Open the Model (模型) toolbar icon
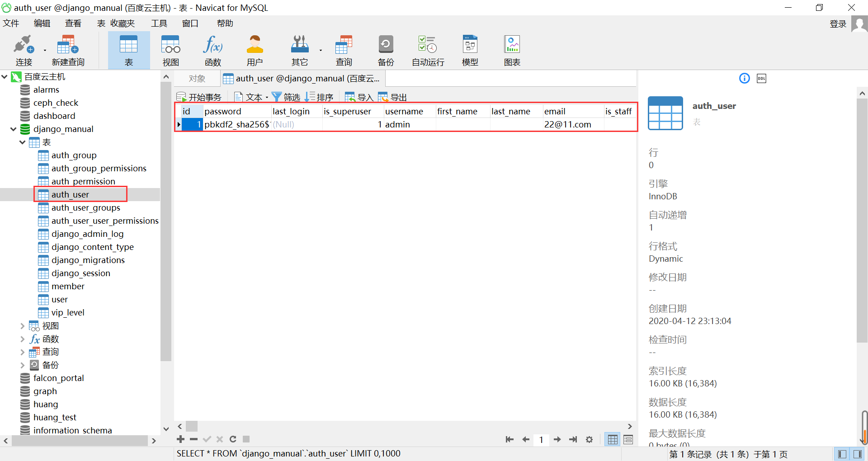This screenshot has height=461, width=868. [x=470, y=50]
